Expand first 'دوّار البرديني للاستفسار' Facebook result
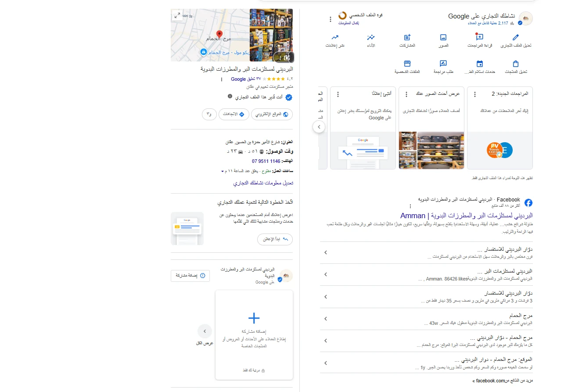This screenshot has height=392, width=575. pyautogui.click(x=325, y=252)
